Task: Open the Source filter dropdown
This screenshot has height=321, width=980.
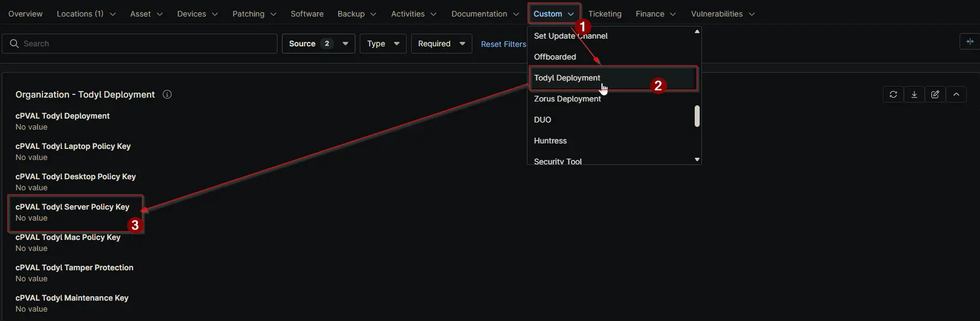Action: (318, 44)
